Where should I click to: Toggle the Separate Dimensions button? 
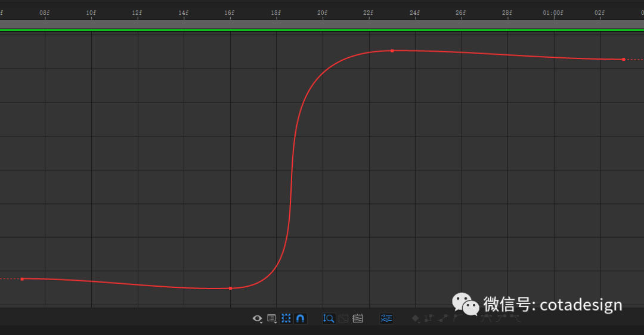pyautogui.click(x=386, y=318)
